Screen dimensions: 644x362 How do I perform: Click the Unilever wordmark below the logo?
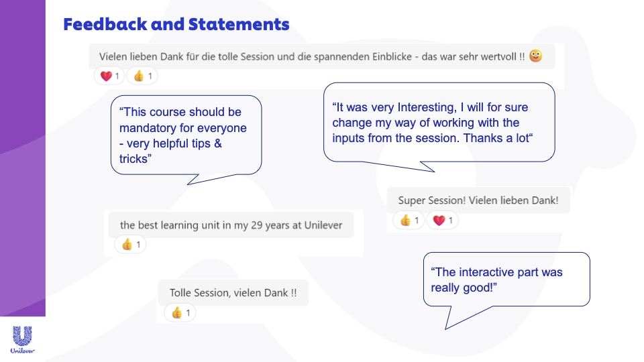pyautogui.click(x=23, y=351)
